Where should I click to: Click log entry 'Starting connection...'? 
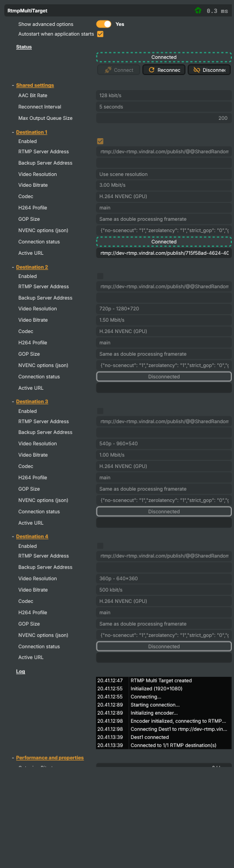[155, 705]
